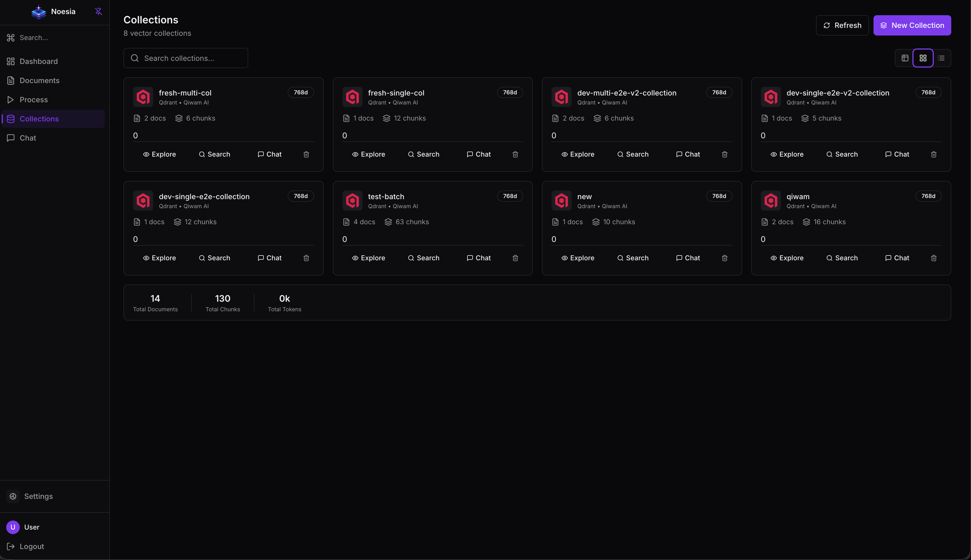971x560 pixels.
Task: Expand the 768d badge on fresh-single-col
Action: (x=510, y=92)
